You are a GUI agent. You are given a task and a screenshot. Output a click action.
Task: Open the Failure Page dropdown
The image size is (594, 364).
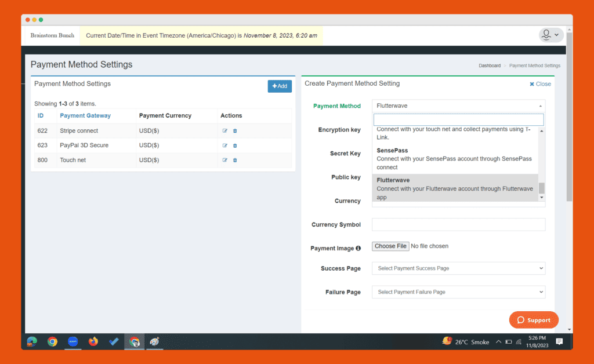click(458, 292)
